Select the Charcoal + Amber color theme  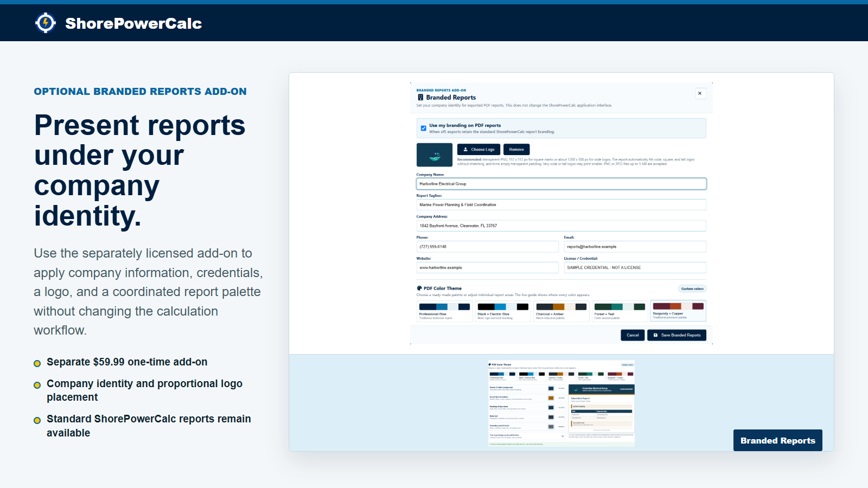561,311
